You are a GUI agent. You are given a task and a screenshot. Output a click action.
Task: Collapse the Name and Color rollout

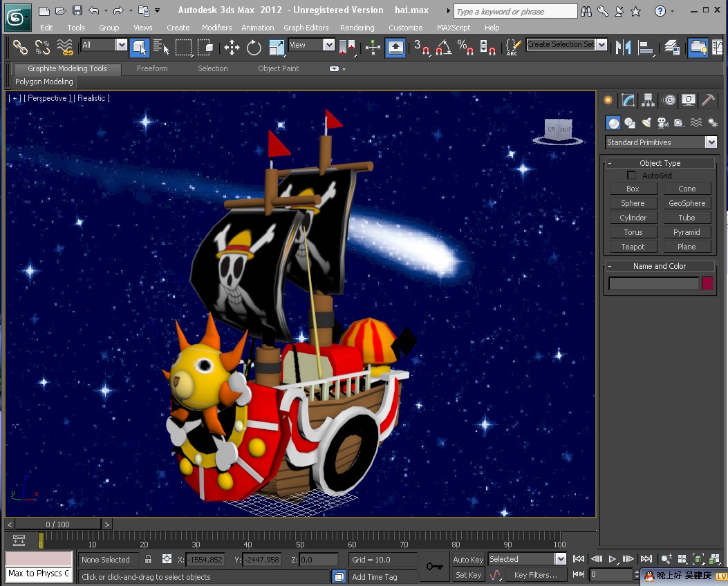660,266
